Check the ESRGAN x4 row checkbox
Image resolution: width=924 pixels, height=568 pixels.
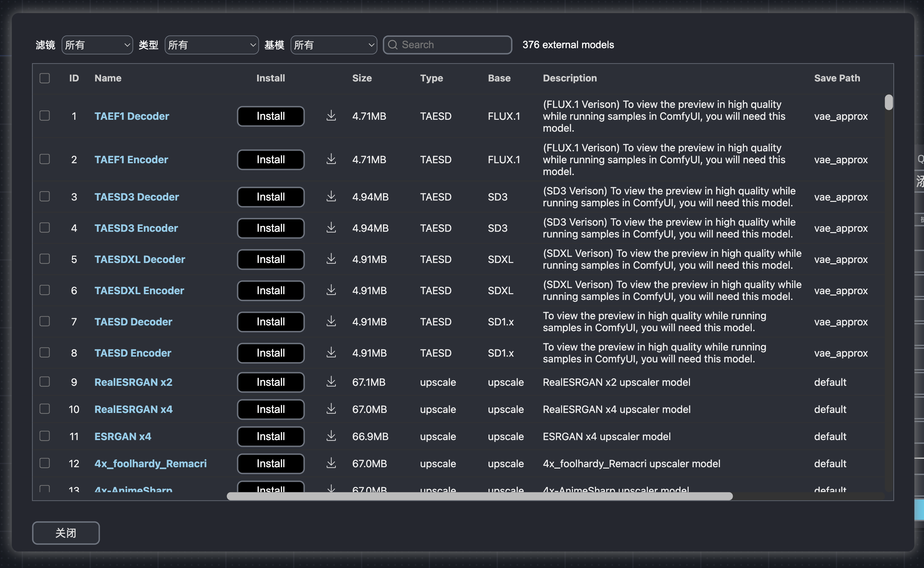point(45,436)
